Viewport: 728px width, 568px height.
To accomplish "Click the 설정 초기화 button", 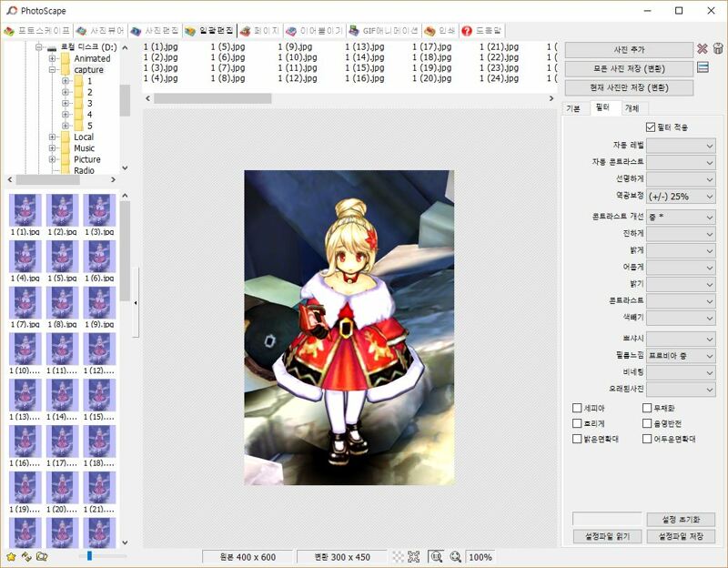I will (x=681, y=519).
